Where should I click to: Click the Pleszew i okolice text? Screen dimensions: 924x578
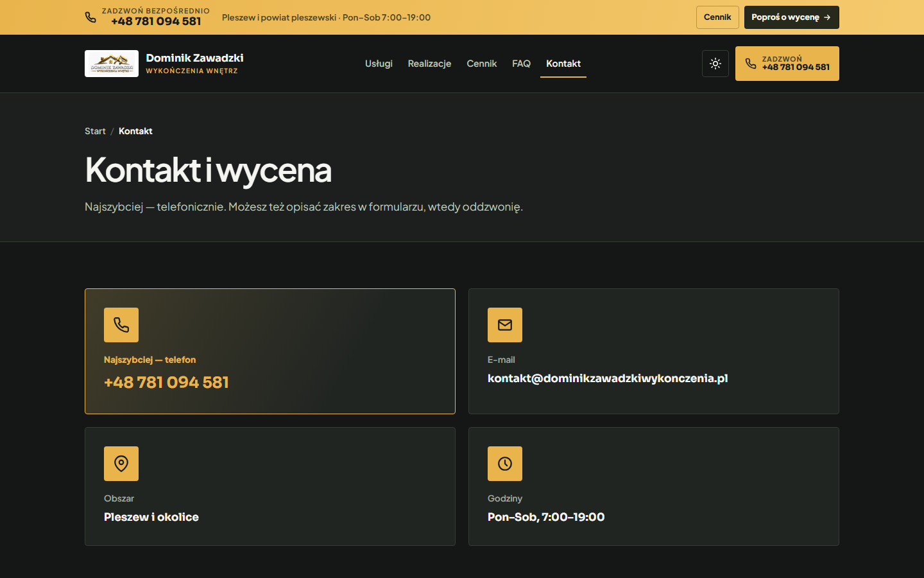coord(151,517)
